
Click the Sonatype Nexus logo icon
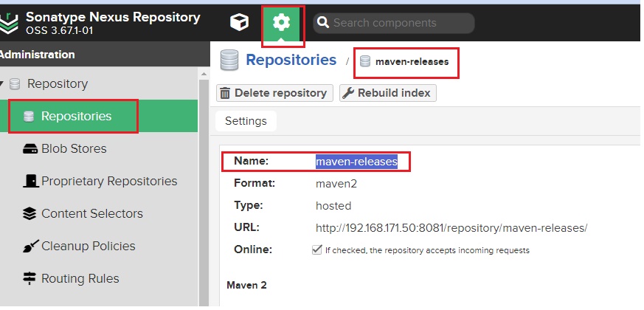click(9, 23)
